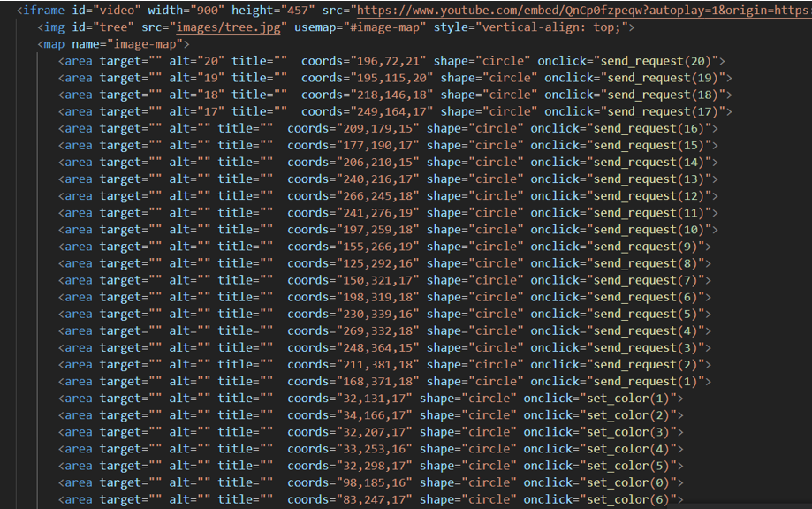Click the text send_request(13)
The height and width of the screenshot is (509, 812).
click(x=649, y=179)
